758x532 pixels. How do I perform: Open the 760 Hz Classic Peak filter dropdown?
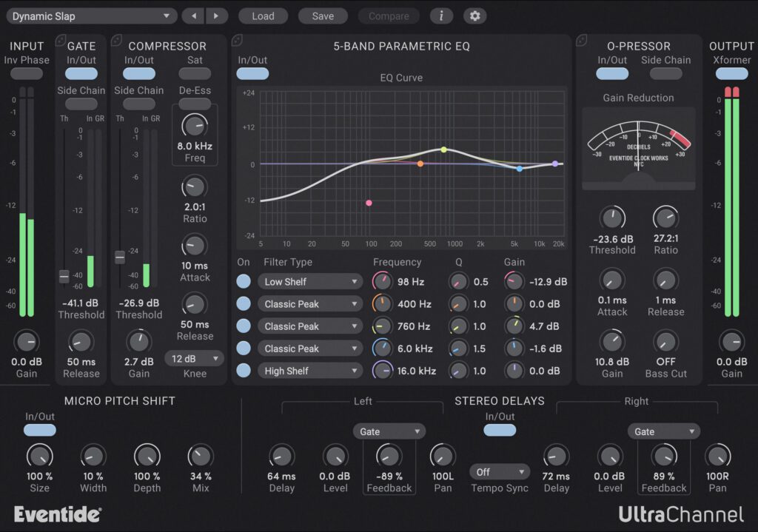pyautogui.click(x=310, y=326)
